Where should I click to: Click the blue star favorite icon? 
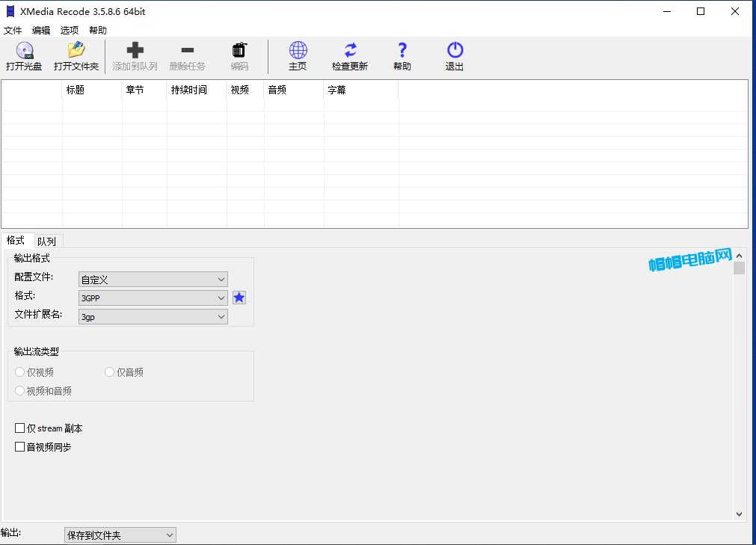pyautogui.click(x=239, y=298)
